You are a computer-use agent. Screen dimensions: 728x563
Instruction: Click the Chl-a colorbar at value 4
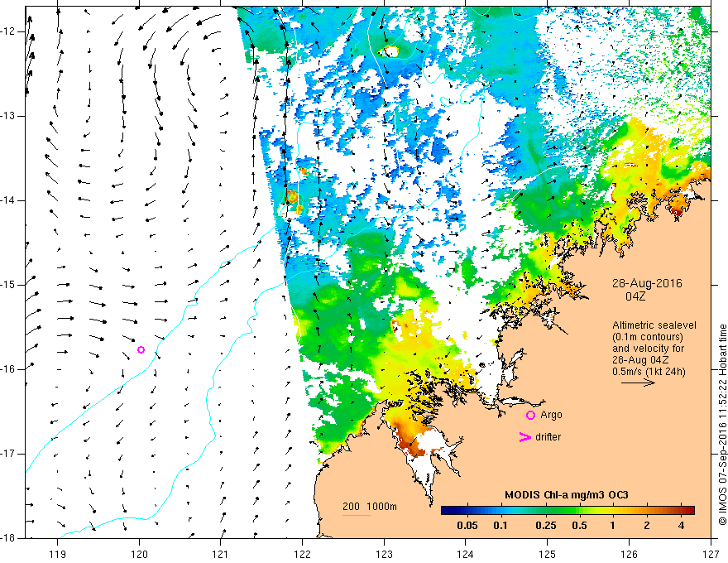(681, 511)
